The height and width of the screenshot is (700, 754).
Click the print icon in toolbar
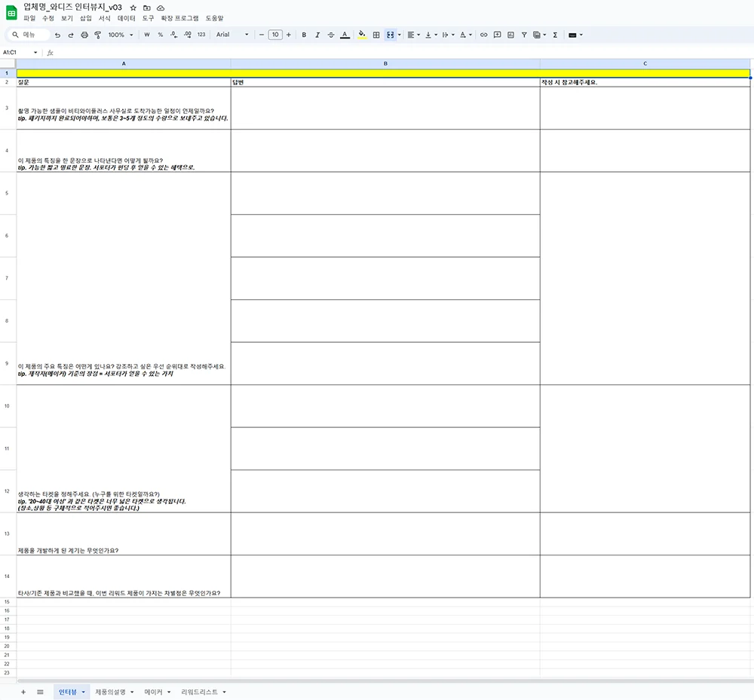click(x=84, y=35)
